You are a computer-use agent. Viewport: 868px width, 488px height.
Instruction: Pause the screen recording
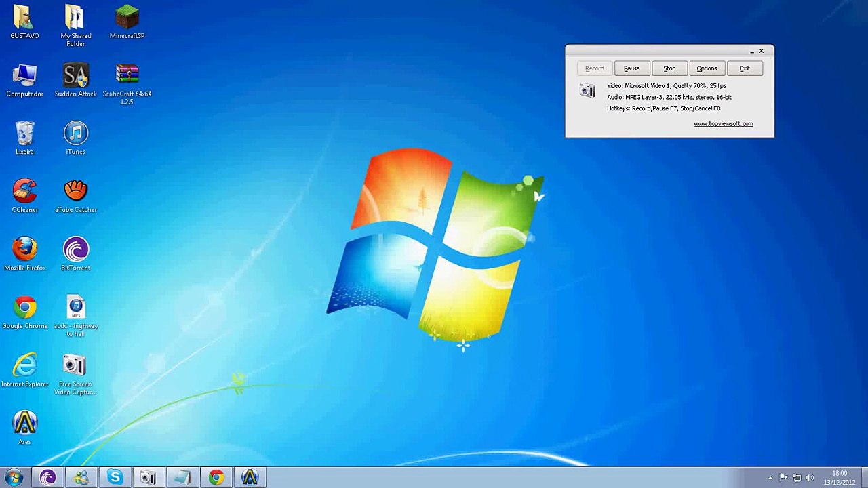(631, 68)
